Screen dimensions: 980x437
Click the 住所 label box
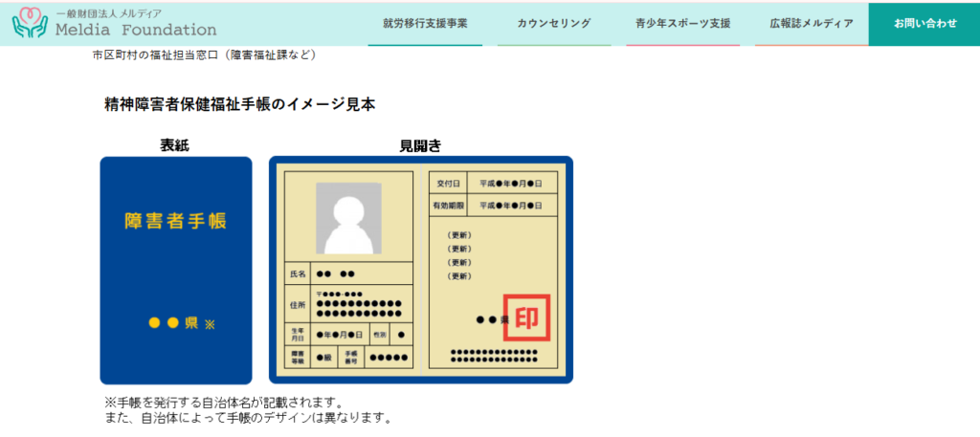(x=298, y=305)
